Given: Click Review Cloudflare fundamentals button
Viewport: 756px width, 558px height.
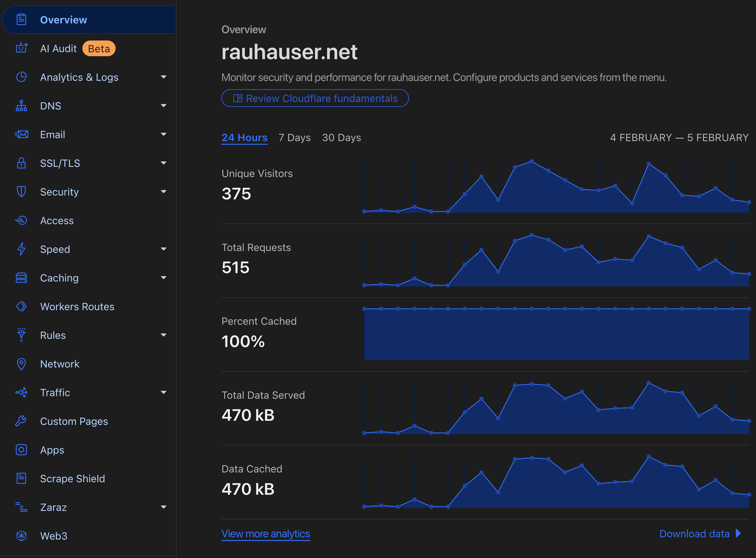Looking at the screenshot, I should [315, 98].
